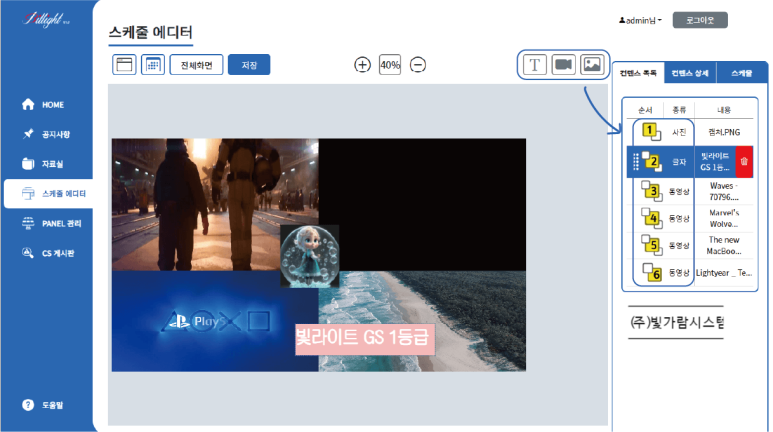
Task: Click the layer order icon numbered 2
Action: click(x=652, y=161)
